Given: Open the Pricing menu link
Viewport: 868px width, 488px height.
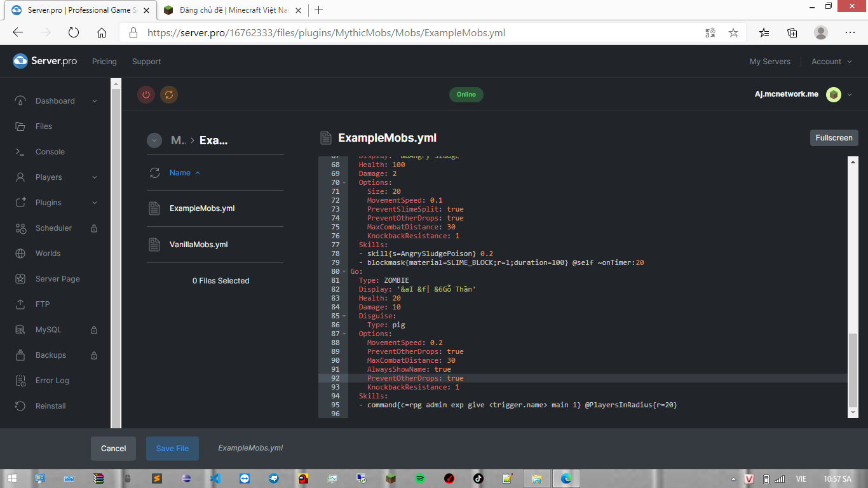Looking at the screenshot, I should (104, 62).
